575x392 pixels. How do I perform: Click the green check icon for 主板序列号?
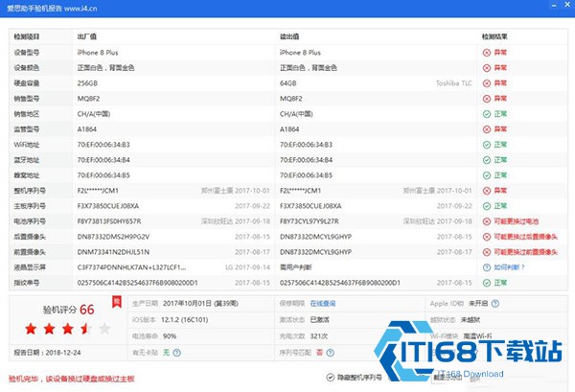(x=487, y=206)
